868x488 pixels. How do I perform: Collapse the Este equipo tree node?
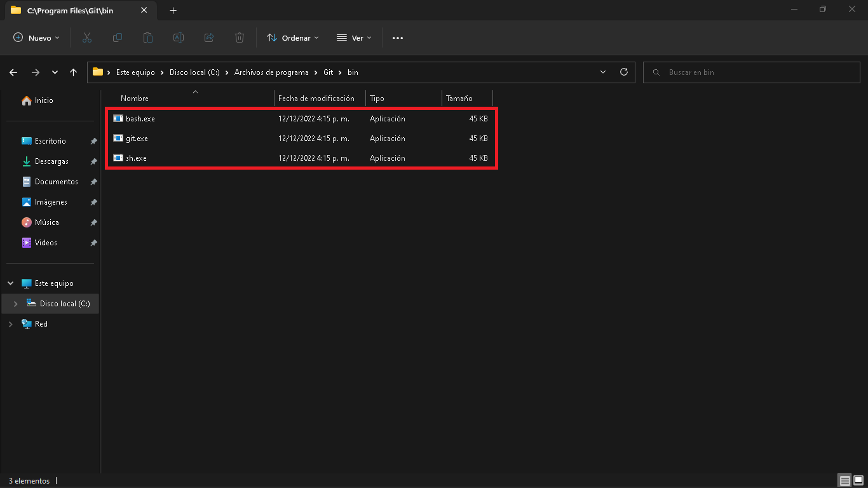click(11, 283)
